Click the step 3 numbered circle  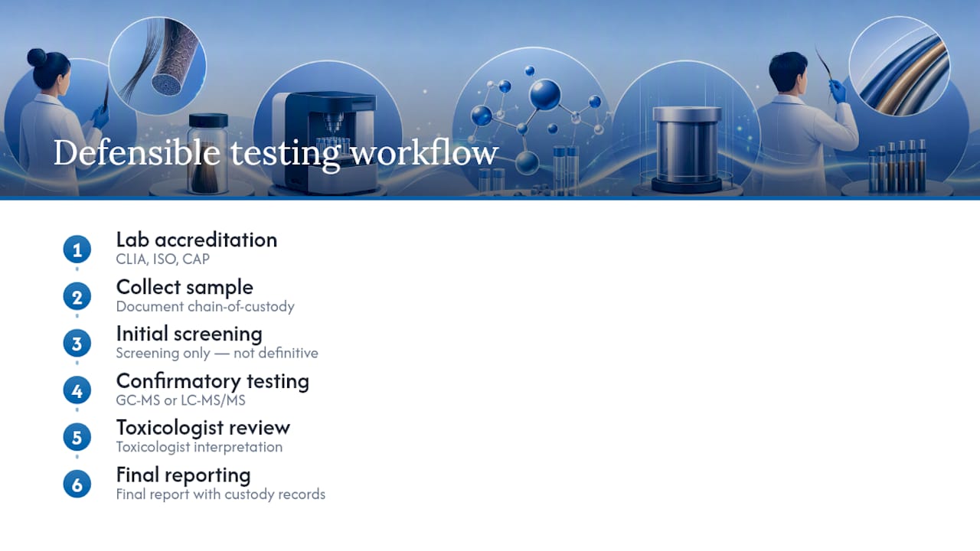(77, 344)
